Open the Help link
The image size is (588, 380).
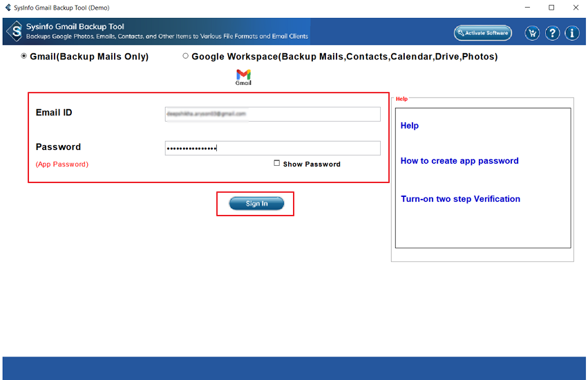410,126
